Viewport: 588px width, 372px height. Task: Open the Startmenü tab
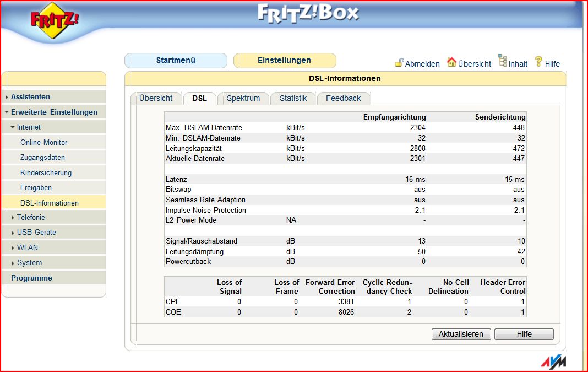click(x=176, y=60)
